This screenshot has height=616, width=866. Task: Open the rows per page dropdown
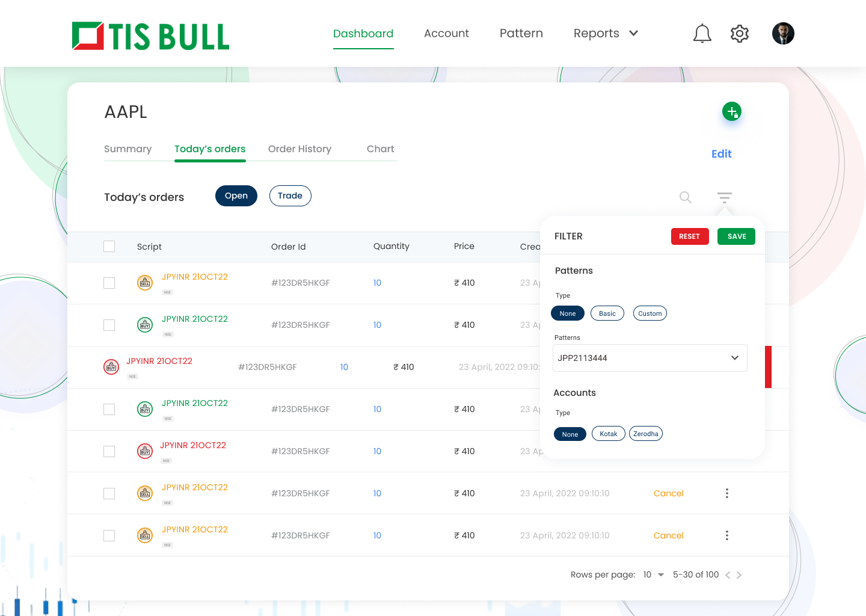pyautogui.click(x=654, y=575)
